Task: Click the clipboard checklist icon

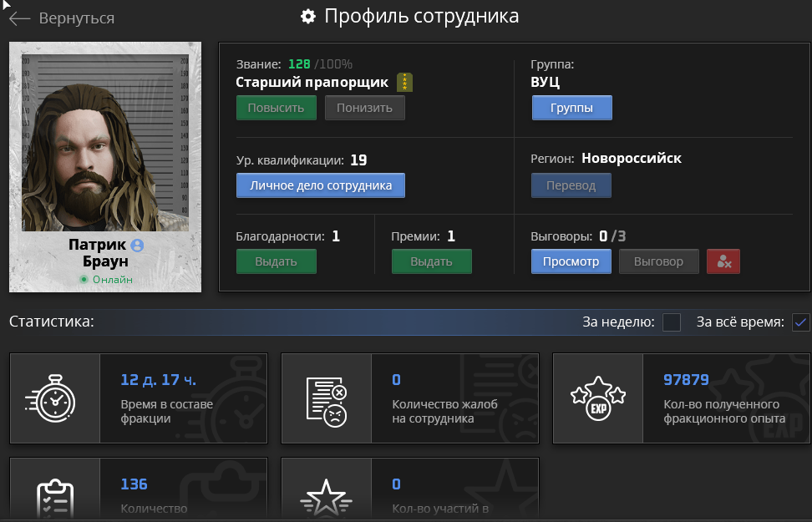Action: (x=55, y=499)
